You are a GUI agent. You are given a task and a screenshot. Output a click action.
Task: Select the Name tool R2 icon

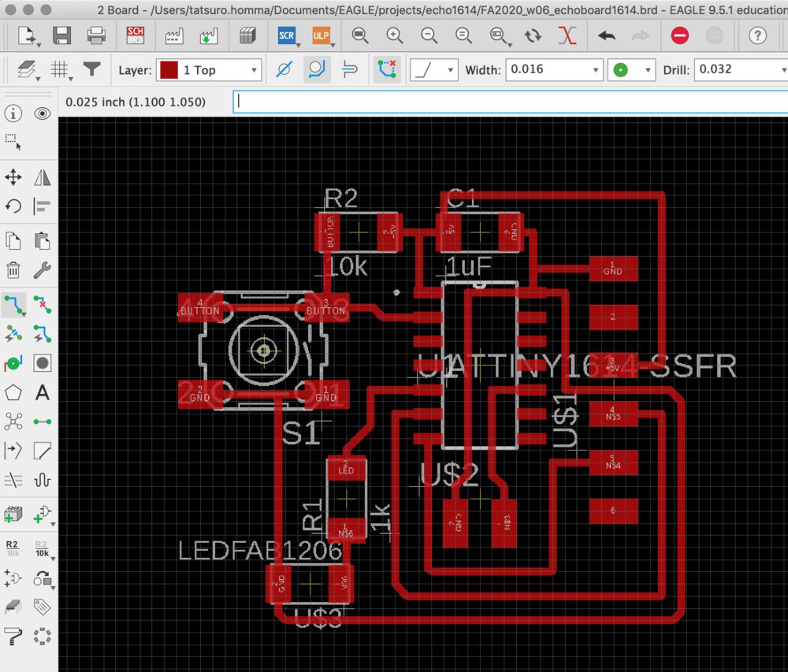[x=13, y=548]
